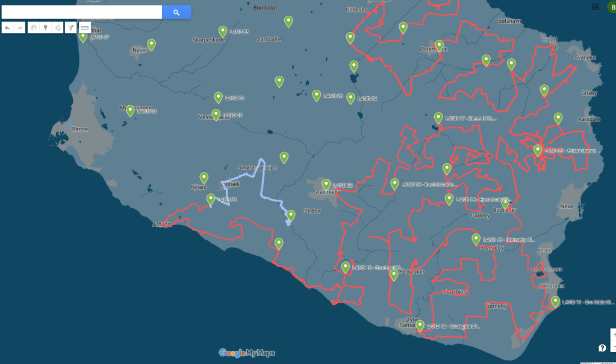This screenshot has height=364, width=616.
Task: Click the LAND 11 Bro Odde pin
Action: click(555, 301)
